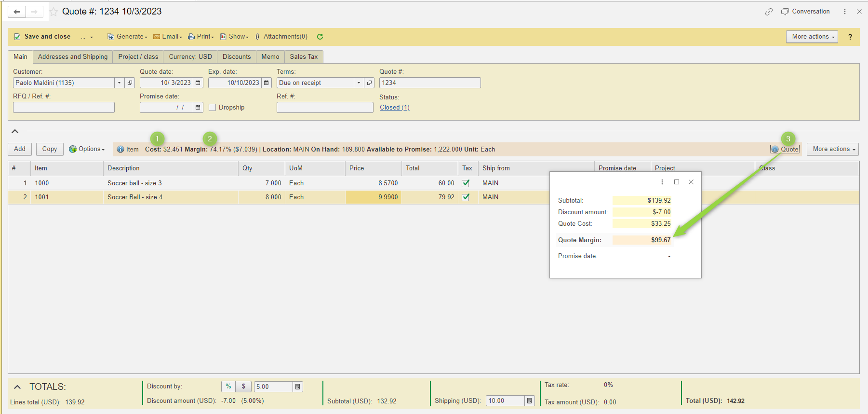This screenshot has height=414, width=868.
Task: Toggle the Dropship checkbox
Action: [212, 108]
